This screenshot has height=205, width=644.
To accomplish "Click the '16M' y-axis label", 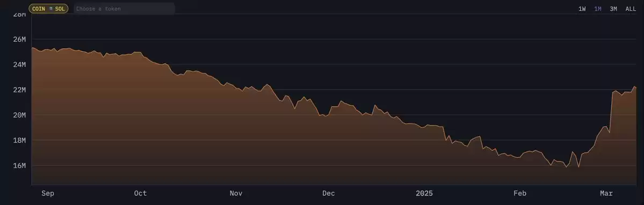I will [20, 166].
